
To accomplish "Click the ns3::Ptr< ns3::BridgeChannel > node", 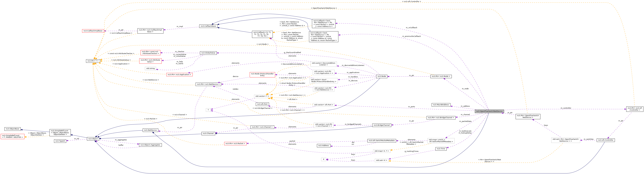I will coord(441,118).
